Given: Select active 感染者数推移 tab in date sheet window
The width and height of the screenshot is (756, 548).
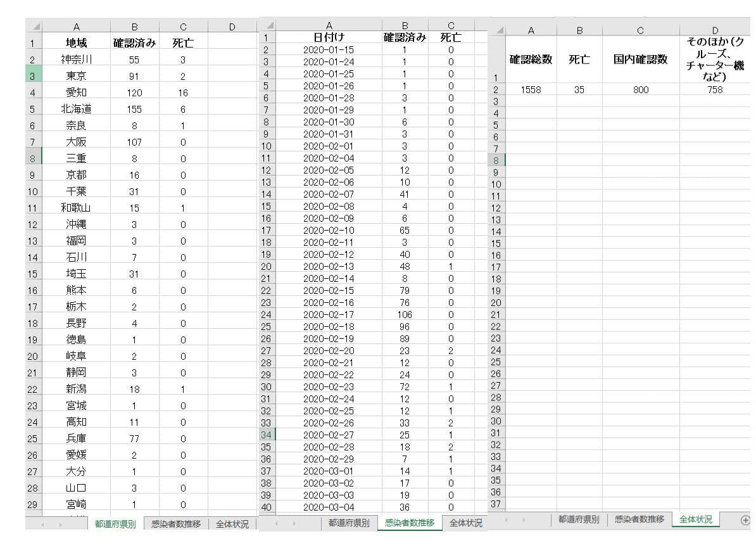Looking at the screenshot, I should (x=410, y=523).
